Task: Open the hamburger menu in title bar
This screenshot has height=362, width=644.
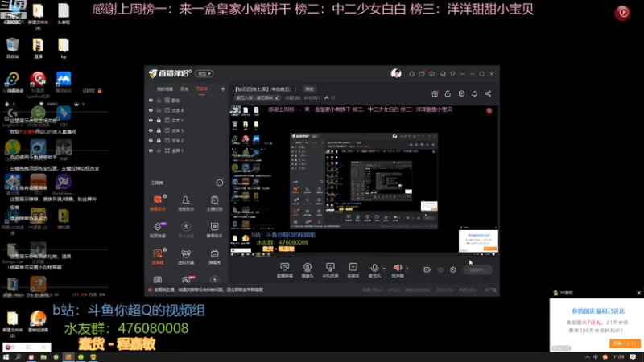Action: [462, 74]
